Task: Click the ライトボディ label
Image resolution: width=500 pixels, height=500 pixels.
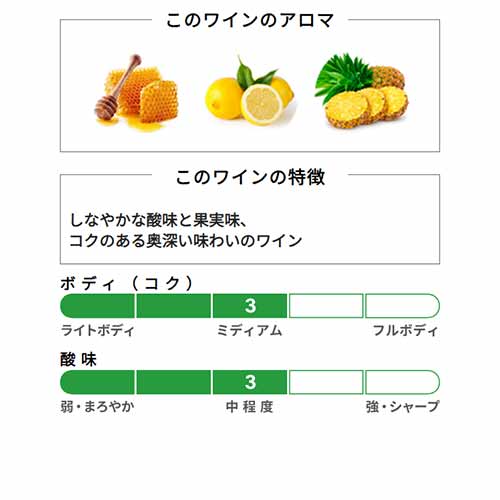Action: [97, 331]
